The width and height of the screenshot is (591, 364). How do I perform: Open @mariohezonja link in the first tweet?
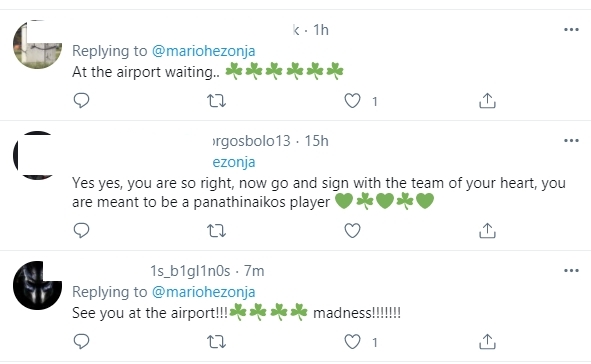[204, 51]
